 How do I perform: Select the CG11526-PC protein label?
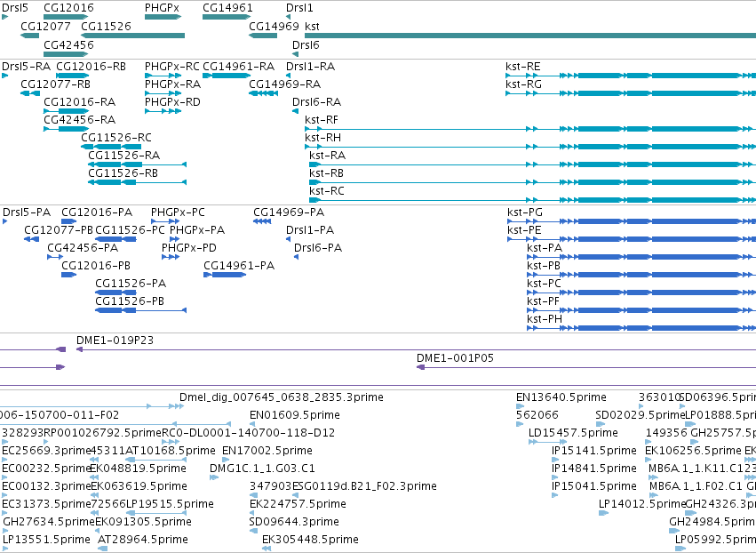[x=131, y=230]
